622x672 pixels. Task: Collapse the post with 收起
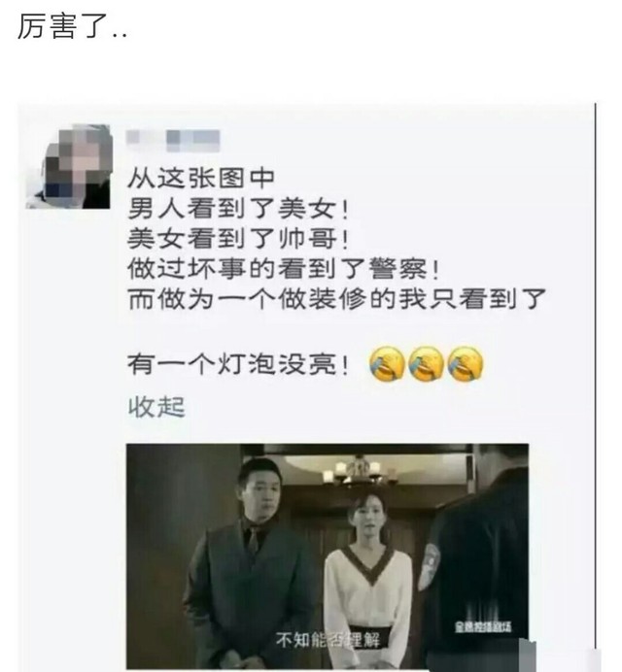click(x=156, y=407)
